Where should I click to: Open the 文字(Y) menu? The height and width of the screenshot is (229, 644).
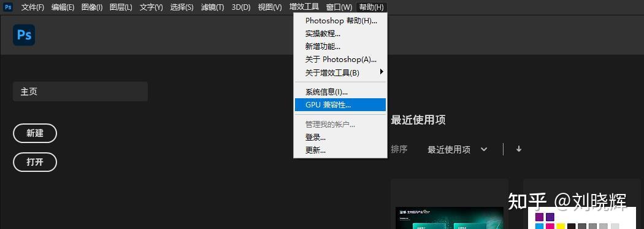point(151,7)
